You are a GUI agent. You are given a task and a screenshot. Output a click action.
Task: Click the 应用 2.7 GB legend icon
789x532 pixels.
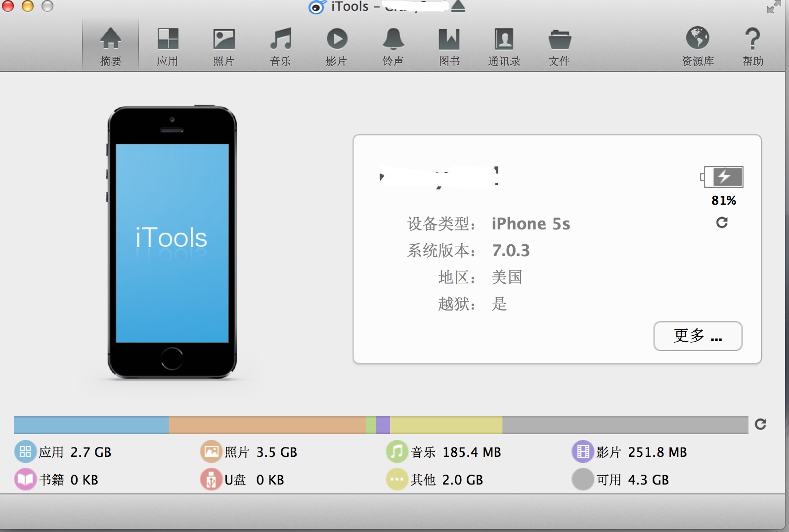pyautogui.click(x=25, y=451)
